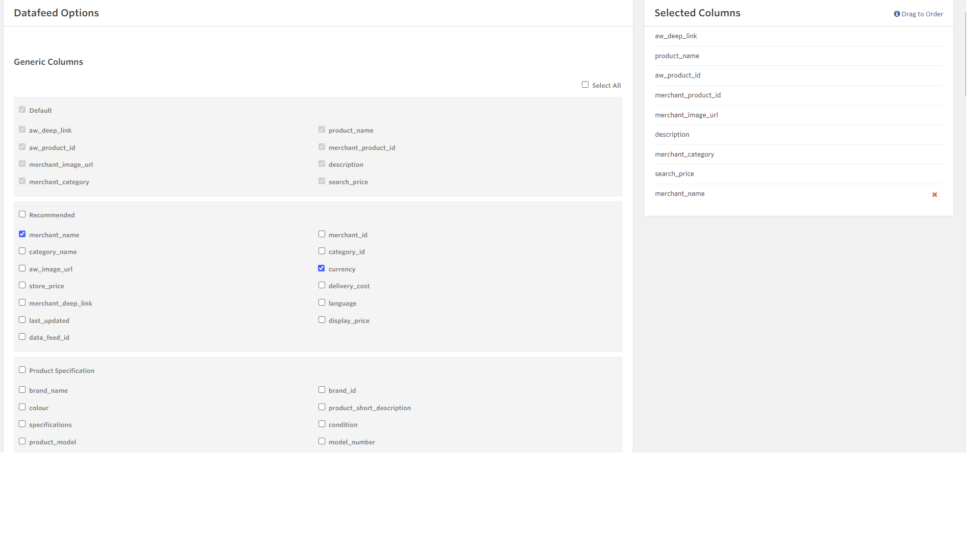Select the Product Specification group checkbox
Viewport: 980px width, 551px height.
22,370
